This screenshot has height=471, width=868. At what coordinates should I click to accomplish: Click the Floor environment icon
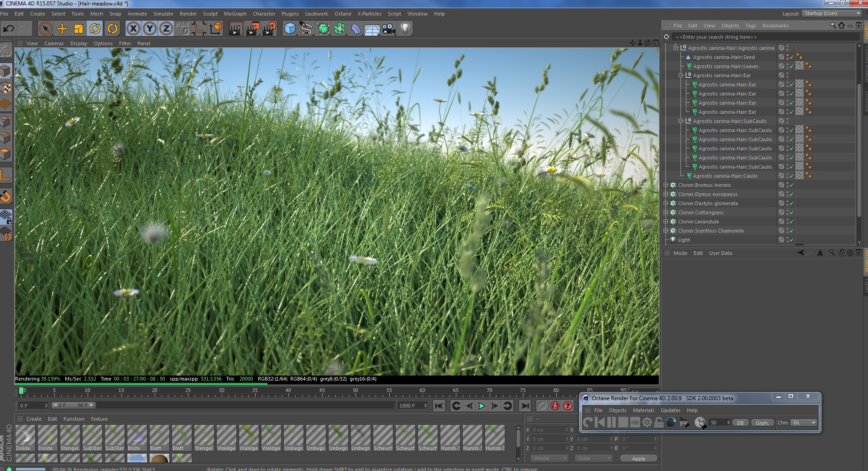click(372, 29)
